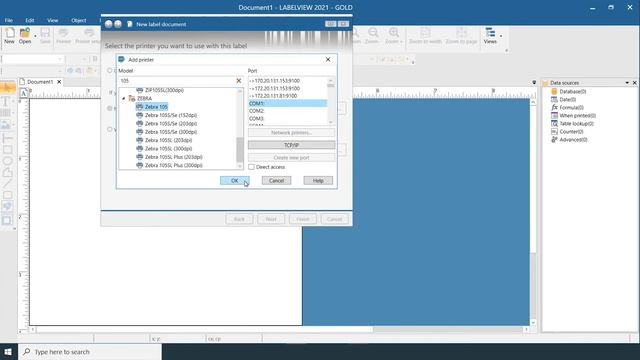Click the Network printers button
This screenshot has width=640, height=360.
(x=291, y=133)
